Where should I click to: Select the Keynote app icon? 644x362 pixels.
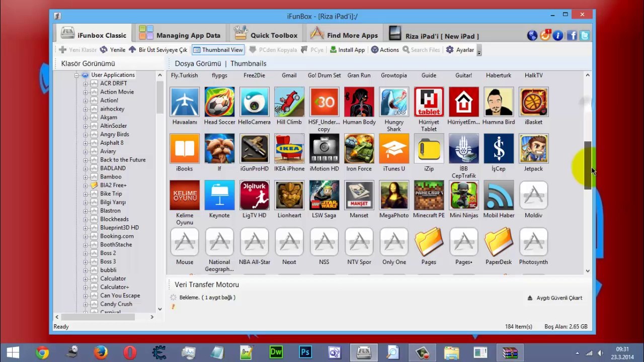[x=219, y=195]
